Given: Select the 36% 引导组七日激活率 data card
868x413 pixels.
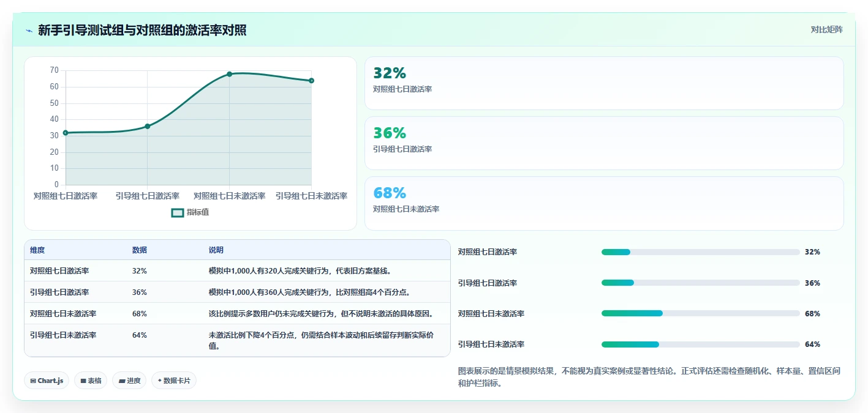Looking at the screenshot, I should click(604, 143).
